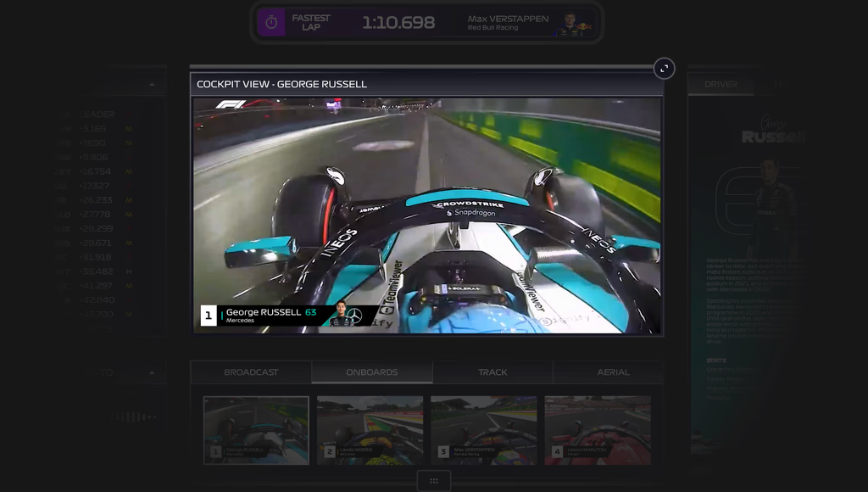Select the +41.297 gap row
This screenshot has height=492, width=868.
pos(96,286)
